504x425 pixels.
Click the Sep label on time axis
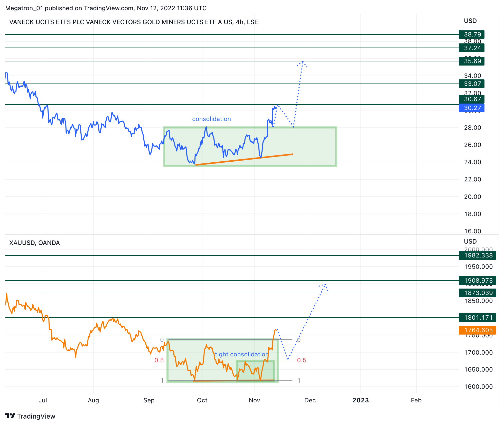pyautogui.click(x=149, y=400)
